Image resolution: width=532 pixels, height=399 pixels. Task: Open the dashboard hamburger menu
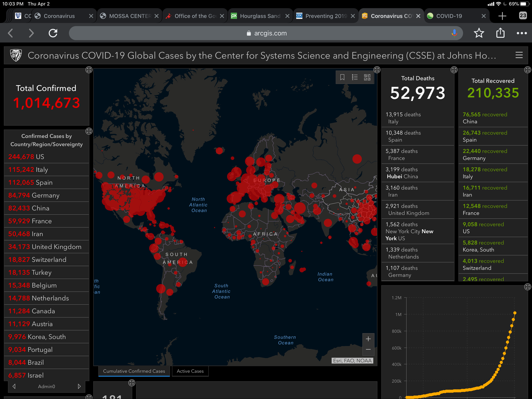(519, 55)
